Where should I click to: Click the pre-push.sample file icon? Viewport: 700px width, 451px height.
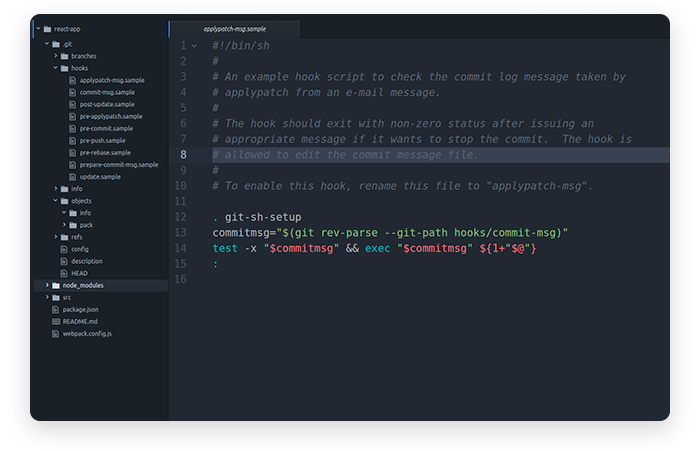point(72,140)
